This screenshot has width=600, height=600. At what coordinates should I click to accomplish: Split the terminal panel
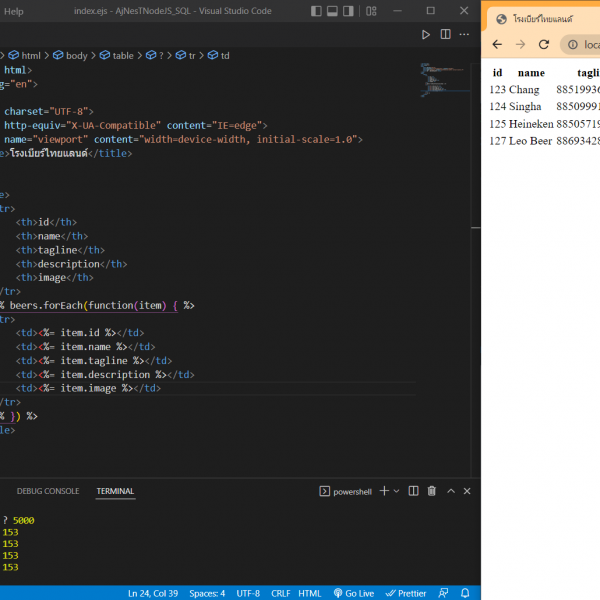pyautogui.click(x=414, y=491)
